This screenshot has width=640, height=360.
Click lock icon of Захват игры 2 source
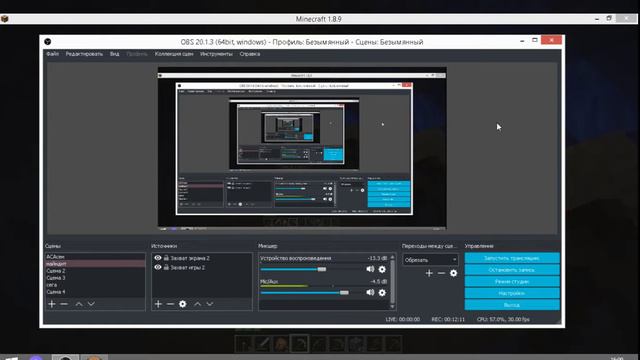point(166,267)
